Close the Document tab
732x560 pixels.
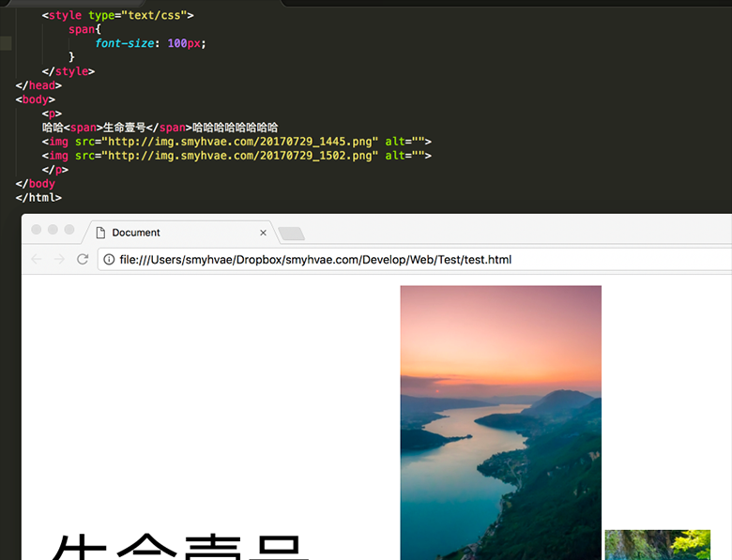click(264, 233)
